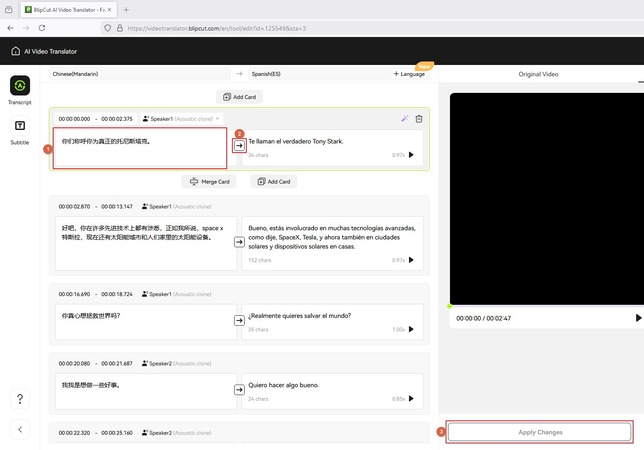The image size is (644, 450).
Task: Click the home icon beside AI Video Translator
Action: (15, 51)
